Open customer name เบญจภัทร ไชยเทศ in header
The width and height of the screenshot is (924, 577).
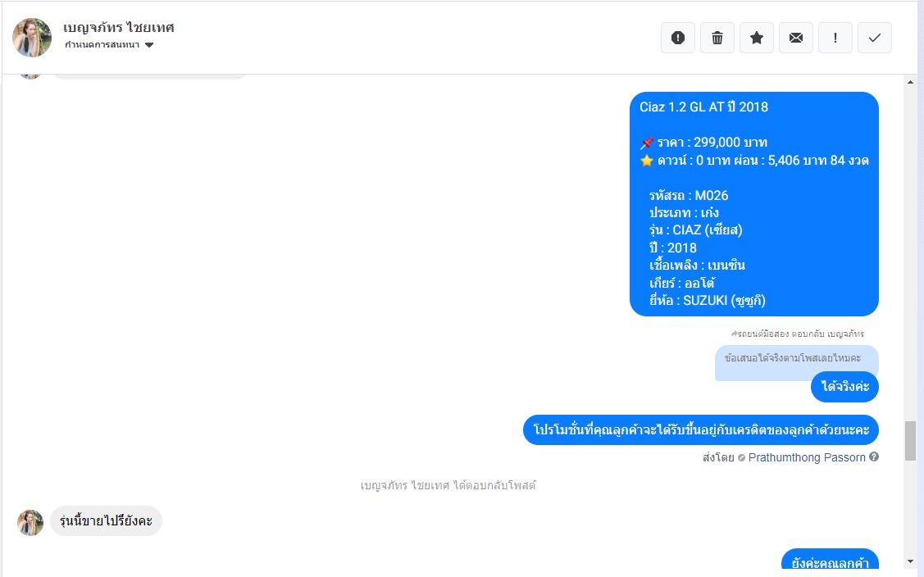(118, 28)
